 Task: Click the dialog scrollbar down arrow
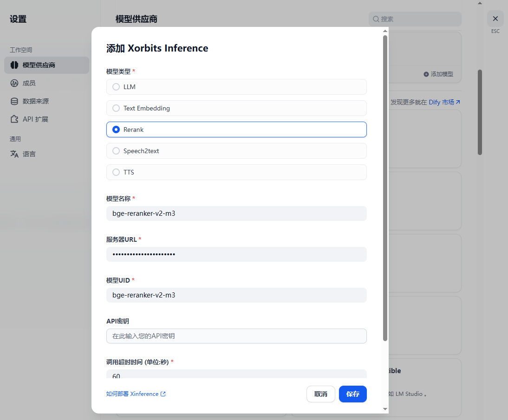tap(385, 409)
